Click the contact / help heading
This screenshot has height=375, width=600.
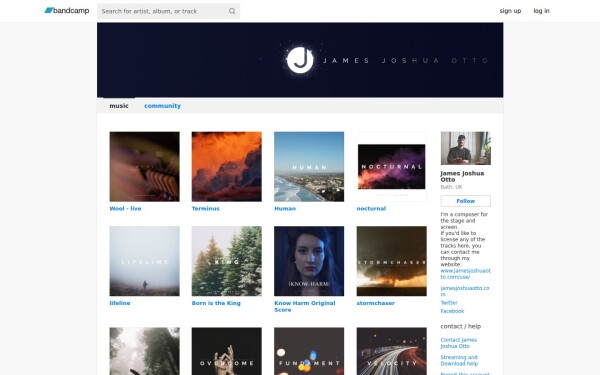[461, 326]
